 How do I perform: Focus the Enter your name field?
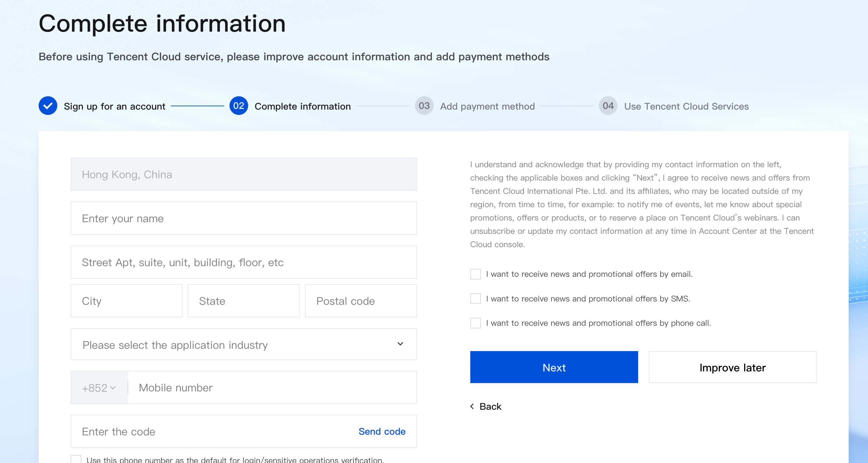point(243,219)
